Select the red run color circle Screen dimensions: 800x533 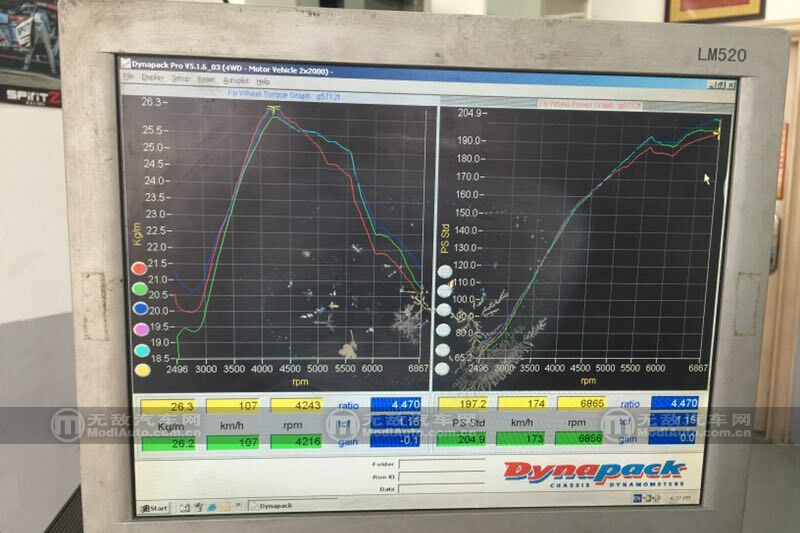(139, 268)
